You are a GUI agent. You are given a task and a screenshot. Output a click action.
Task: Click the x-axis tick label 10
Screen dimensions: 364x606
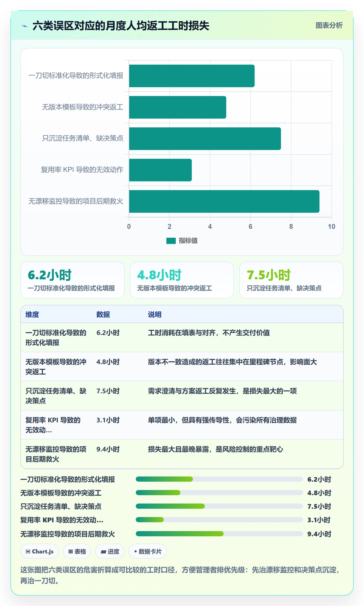point(331,227)
